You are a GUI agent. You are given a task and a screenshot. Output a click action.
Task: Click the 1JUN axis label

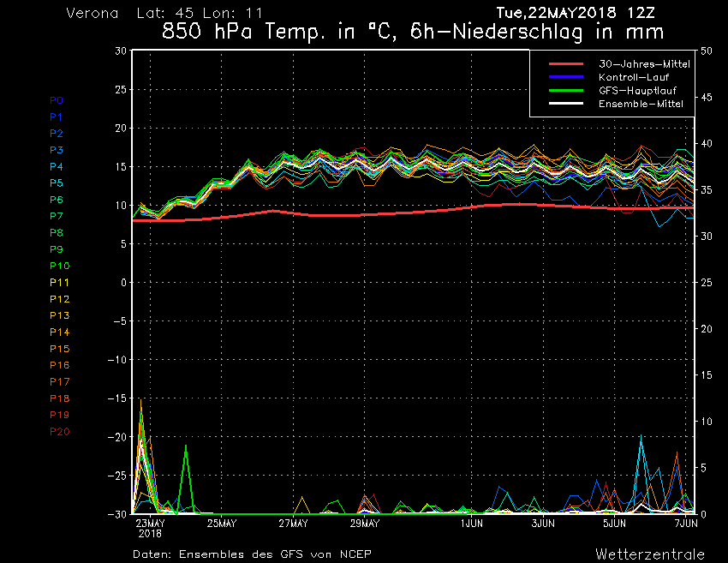click(472, 524)
